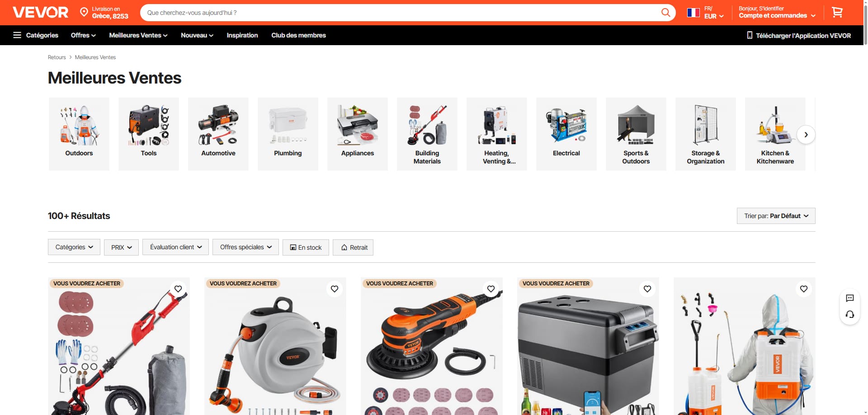This screenshot has height=415, width=868.
Task: Open the Inspiration nav item
Action: pyautogui.click(x=242, y=35)
